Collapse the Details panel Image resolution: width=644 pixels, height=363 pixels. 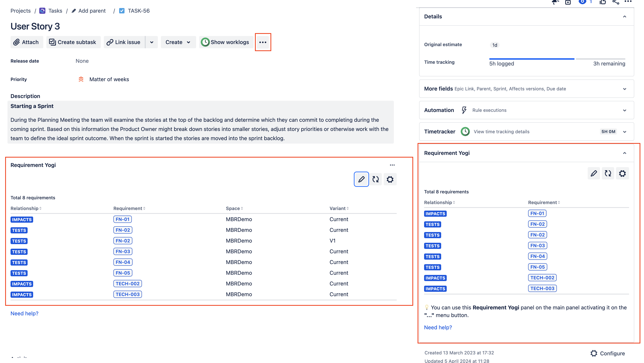(x=624, y=16)
